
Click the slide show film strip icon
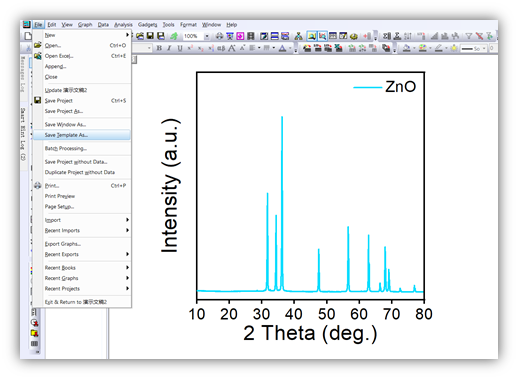tap(251, 36)
